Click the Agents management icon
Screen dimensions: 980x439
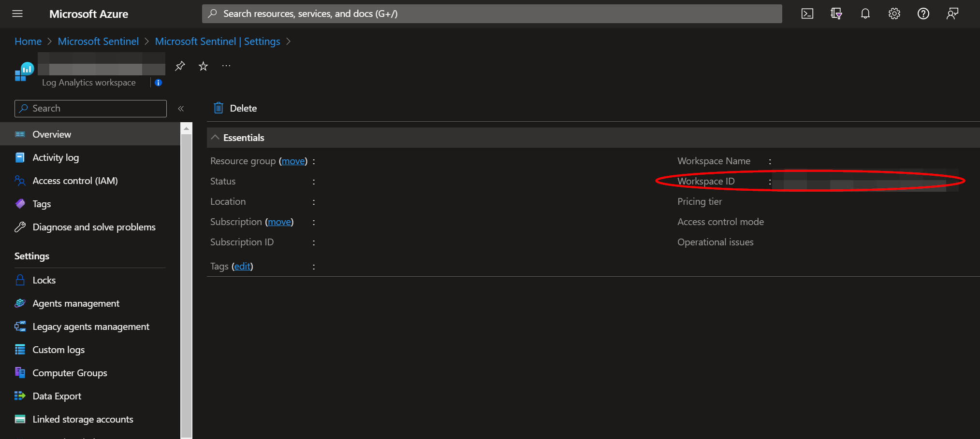[20, 303]
